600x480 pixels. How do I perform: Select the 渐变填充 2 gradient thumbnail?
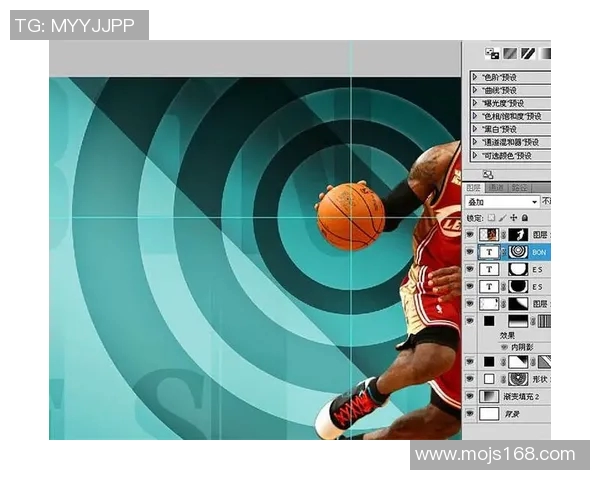coord(489,396)
